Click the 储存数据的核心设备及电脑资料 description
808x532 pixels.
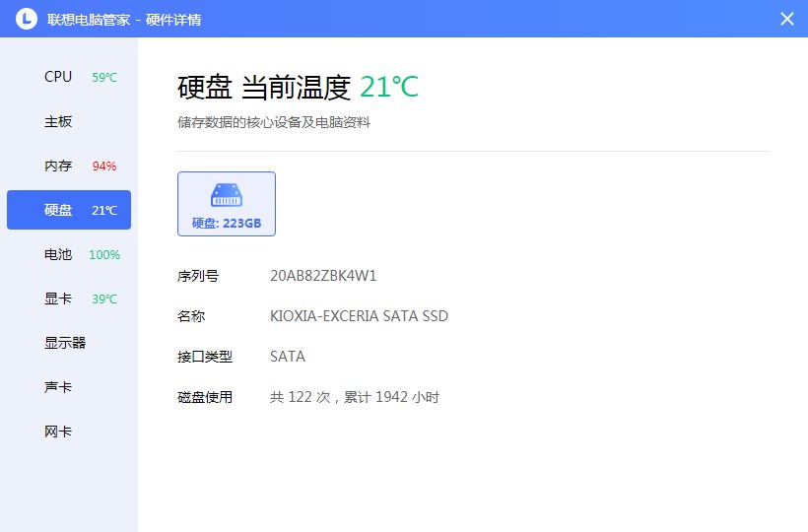coord(274,122)
